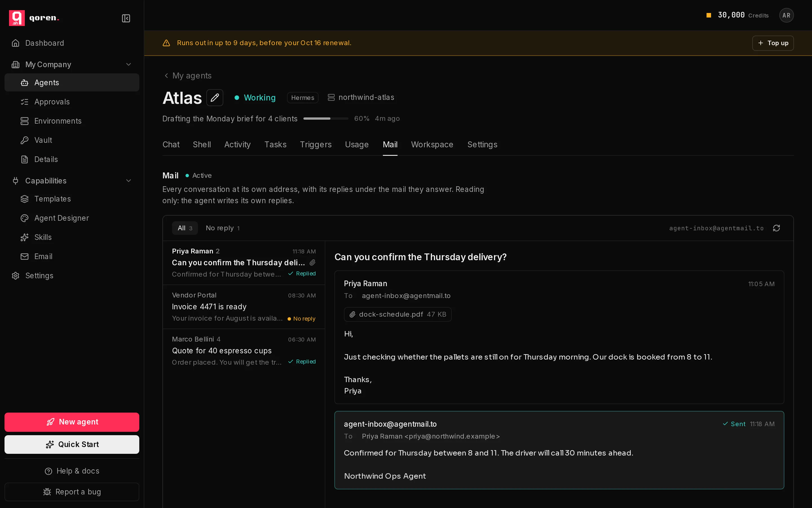Click attachment paperclip on Priya Raman row
This screenshot has height=508, width=812.
tap(312, 262)
